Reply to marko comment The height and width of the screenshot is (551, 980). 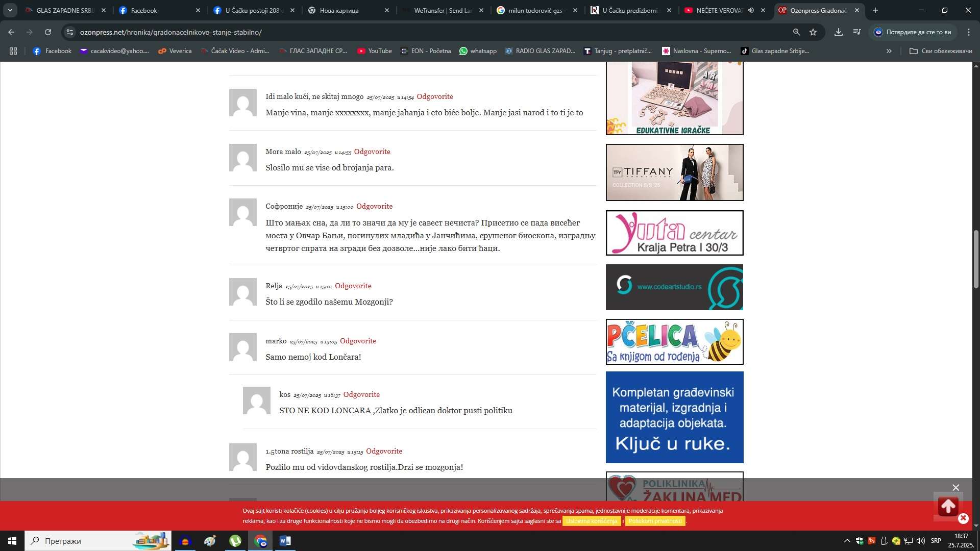click(x=358, y=341)
